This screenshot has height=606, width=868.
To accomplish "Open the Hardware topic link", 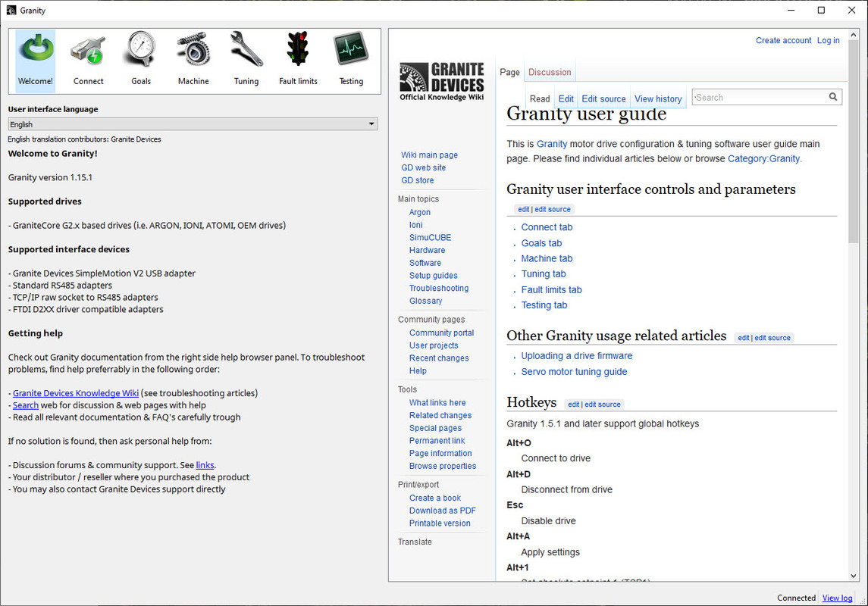I will pyautogui.click(x=427, y=250).
